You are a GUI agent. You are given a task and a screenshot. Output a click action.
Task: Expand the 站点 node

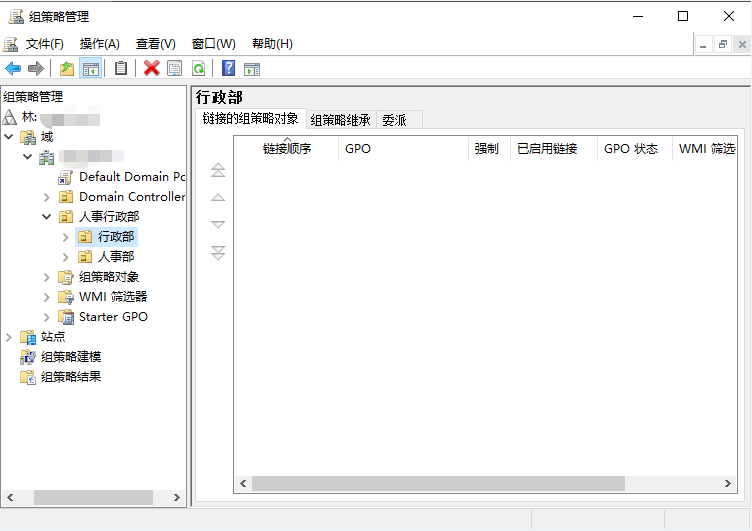(x=9, y=337)
